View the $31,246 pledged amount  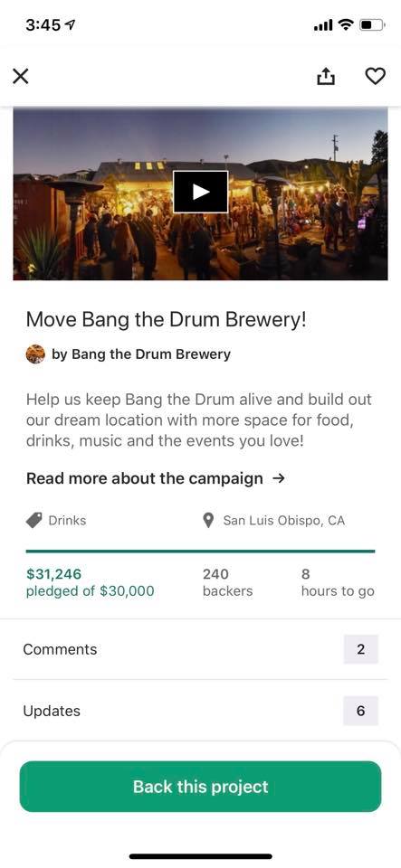point(53,574)
